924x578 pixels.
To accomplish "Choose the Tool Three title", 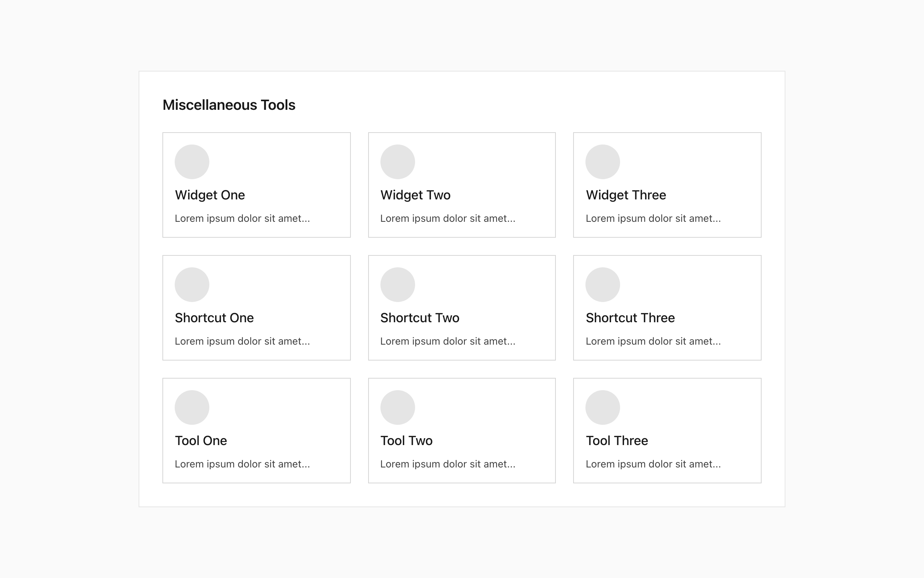I will (616, 441).
